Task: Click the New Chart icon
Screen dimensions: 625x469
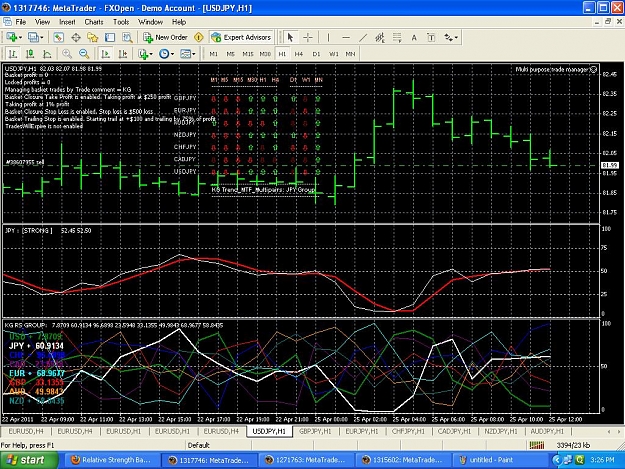Action: point(11,37)
